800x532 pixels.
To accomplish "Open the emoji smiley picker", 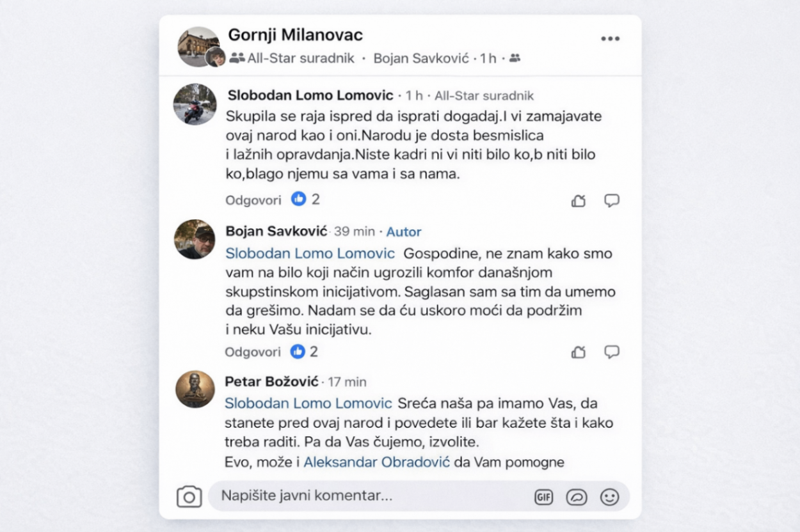I will click(609, 497).
